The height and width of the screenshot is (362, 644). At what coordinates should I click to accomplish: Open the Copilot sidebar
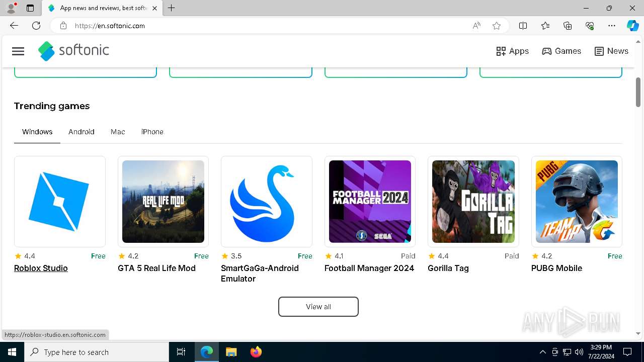(x=632, y=26)
